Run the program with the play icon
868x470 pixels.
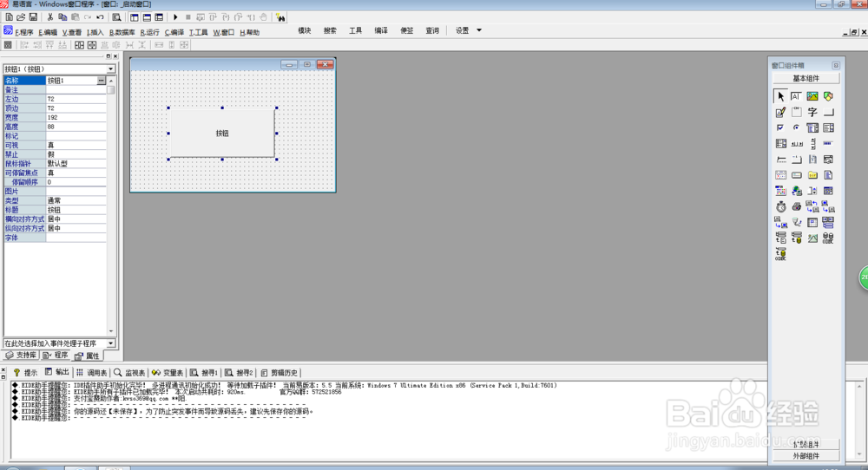tap(175, 17)
